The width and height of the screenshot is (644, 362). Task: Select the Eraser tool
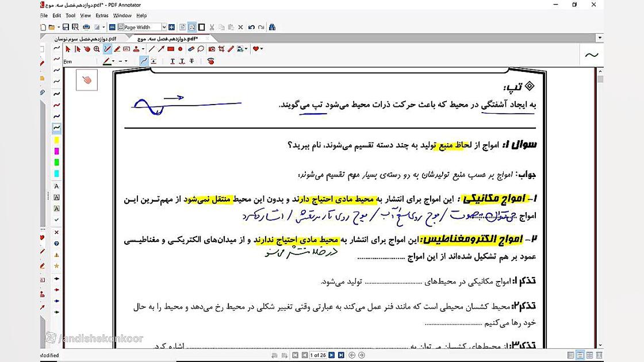(191, 49)
